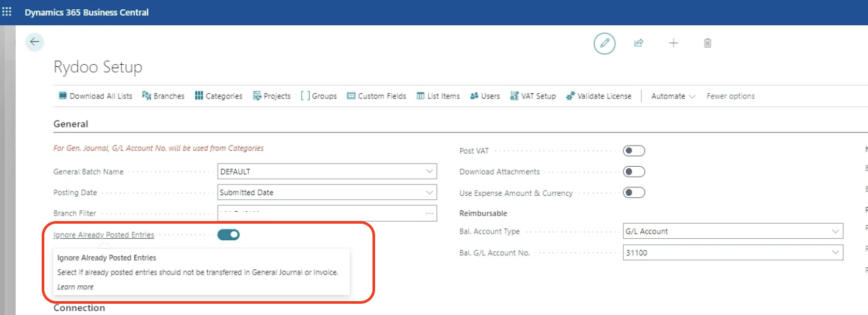This screenshot has height=315, width=868.
Task: Click the VAT Setup icon
Action: [514, 96]
